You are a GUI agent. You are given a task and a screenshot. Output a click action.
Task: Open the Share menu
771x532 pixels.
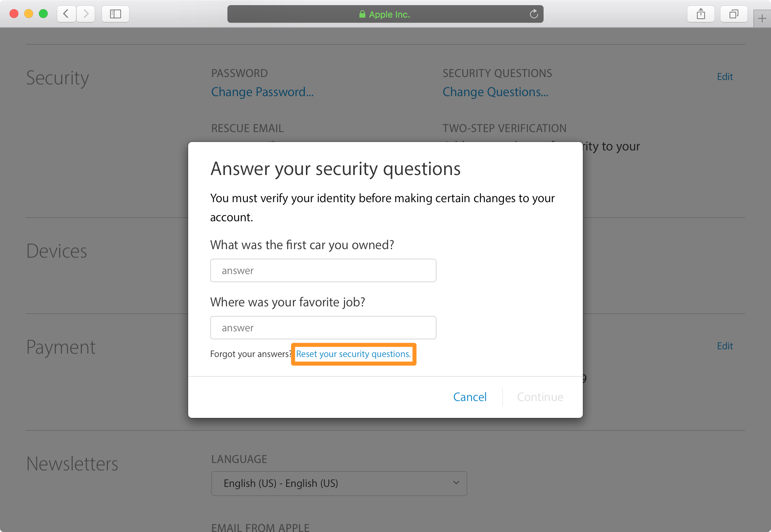pos(701,14)
